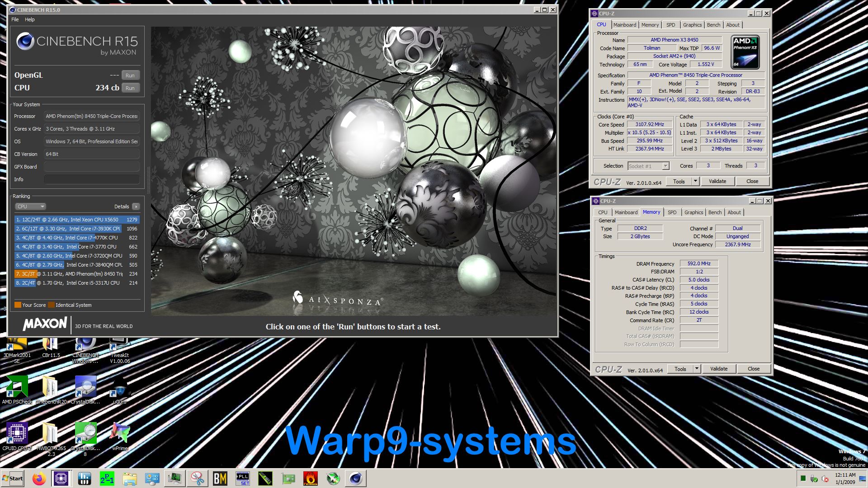Open Task Manager icon in taskbar
Viewport: 868px width, 488px height.
pyautogui.click(x=175, y=478)
